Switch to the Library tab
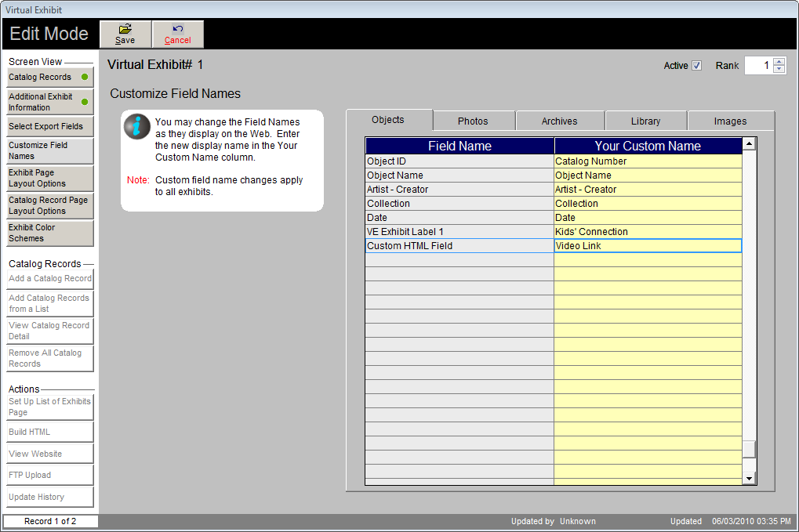799x532 pixels. (x=645, y=121)
